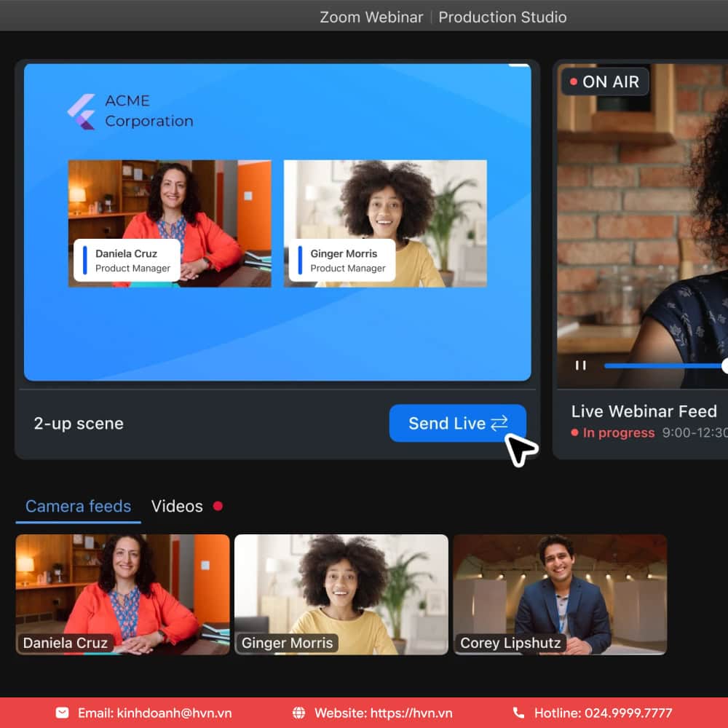Open the Videos tab
Image resolution: width=728 pixels, height=728 pixels.
click(x=177, y=506)
